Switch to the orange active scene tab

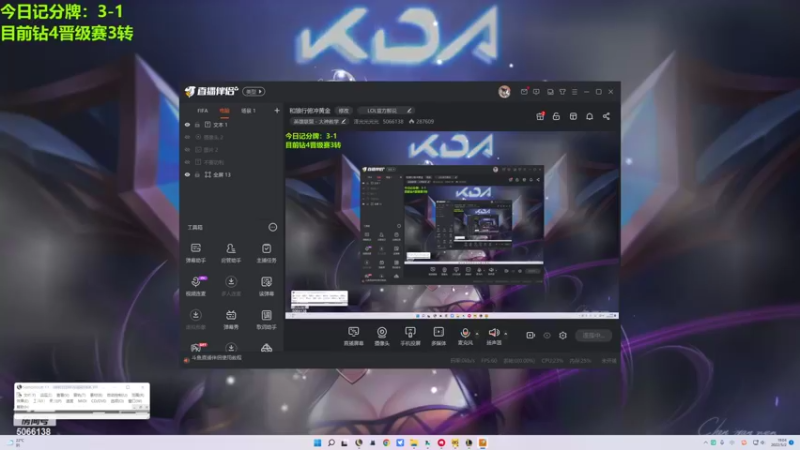tap(224, 111)
